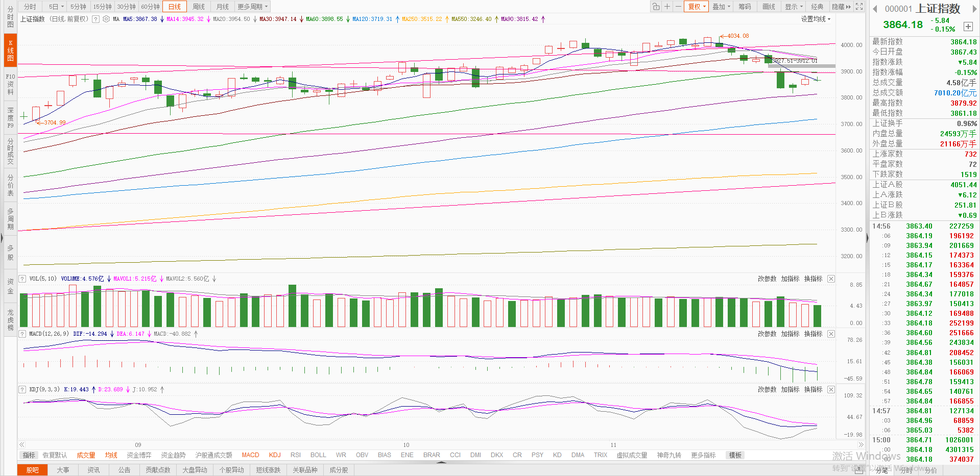Close the KDJ indicator panel
The height and width of the screenshot is (476, 980).
pyautogui.click(x=831, y=389)
